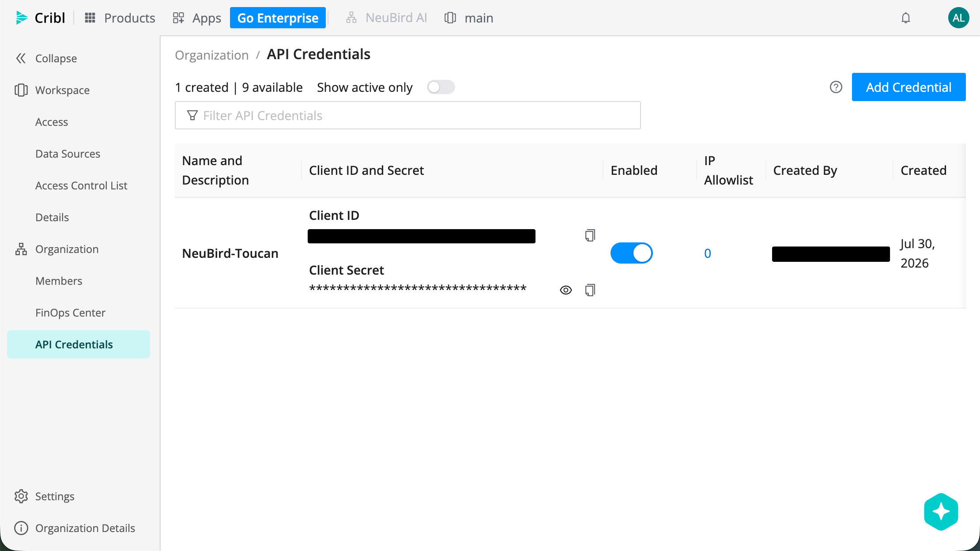Open Access Control List page
The height and width of the screenshot is (551, 980).
point(81,185)
